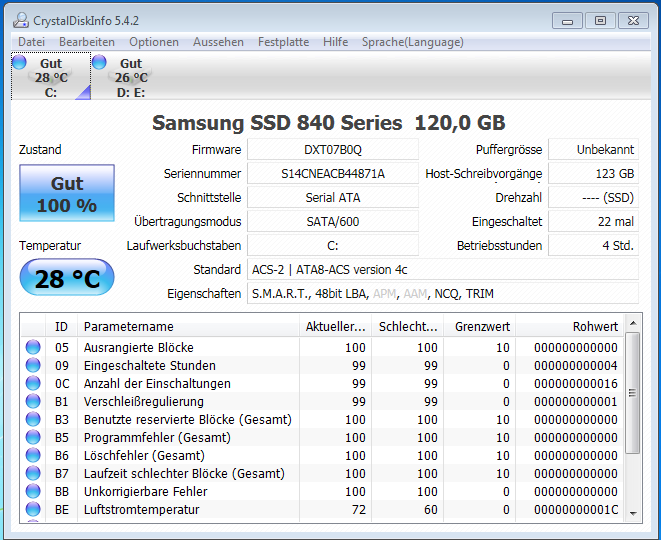Image resolution: width=661 pixels, height=540 pixels.
Task: Click the Übertragungsmodus value SATA/600
Action: tap(333, 222)
